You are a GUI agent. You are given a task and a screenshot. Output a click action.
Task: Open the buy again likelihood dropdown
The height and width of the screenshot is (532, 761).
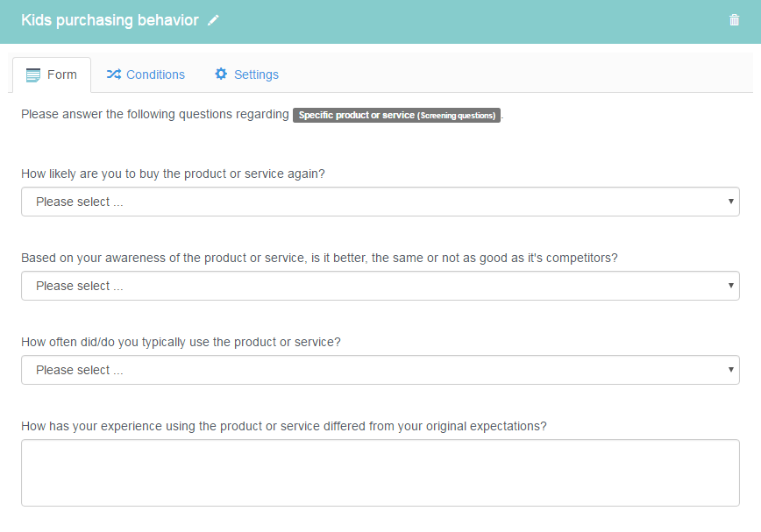click(x=380, y=202)
